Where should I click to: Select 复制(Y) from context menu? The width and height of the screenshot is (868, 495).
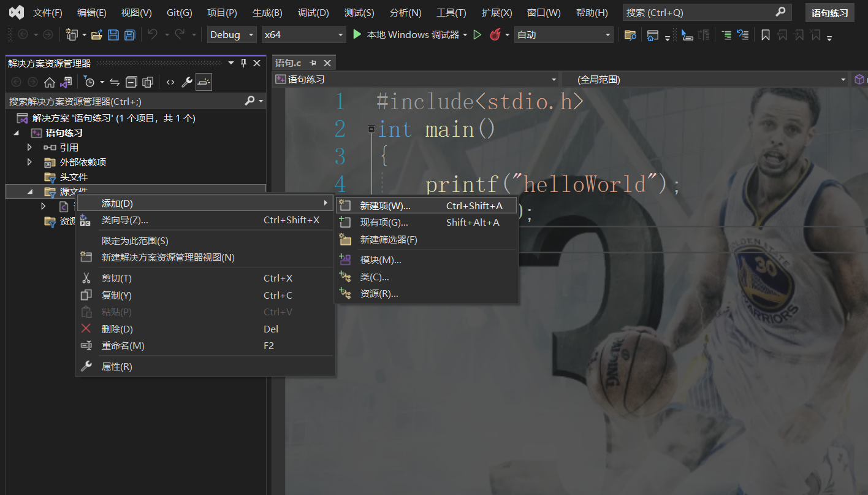[x=205, y=296]
